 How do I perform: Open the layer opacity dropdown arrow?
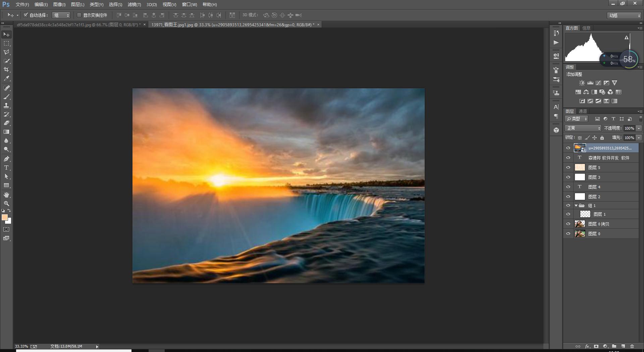(x=639, y=128)
